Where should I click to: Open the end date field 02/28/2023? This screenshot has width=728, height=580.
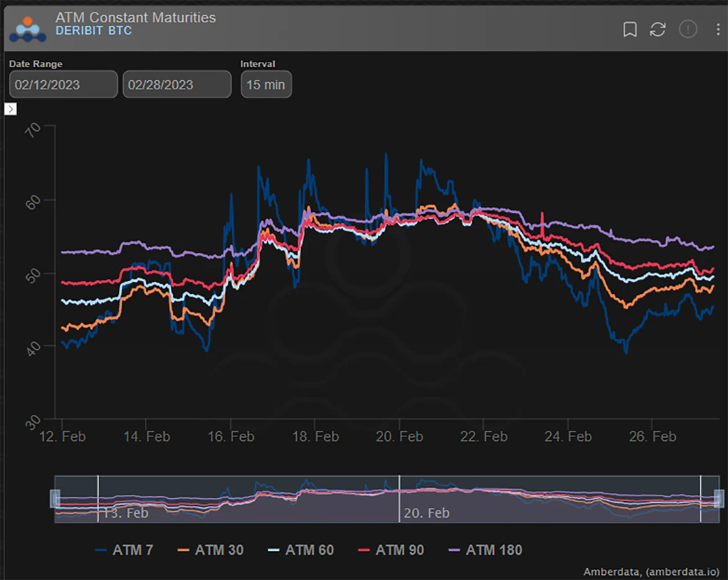[177, 84]
